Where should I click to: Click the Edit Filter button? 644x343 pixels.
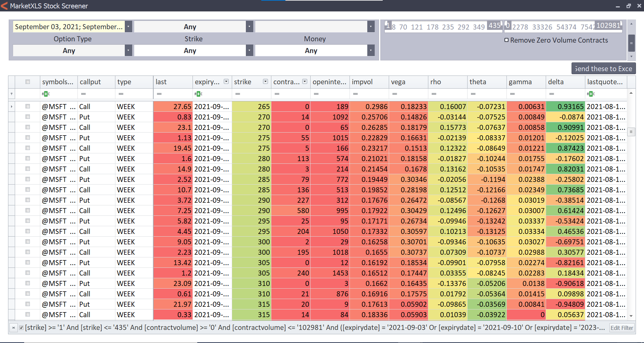[x=622, y=328]
